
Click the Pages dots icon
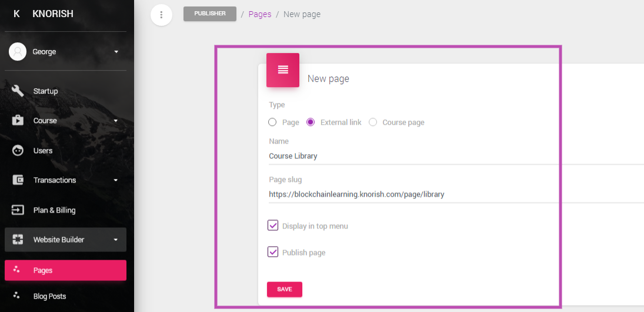[16, 270]
